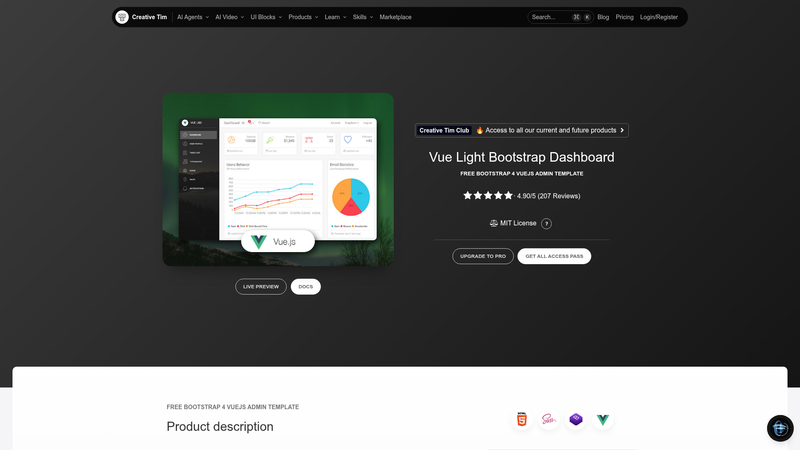Screen dimensions: 800x450
Task: Open the Pricing page
Action: click(624, 17)
